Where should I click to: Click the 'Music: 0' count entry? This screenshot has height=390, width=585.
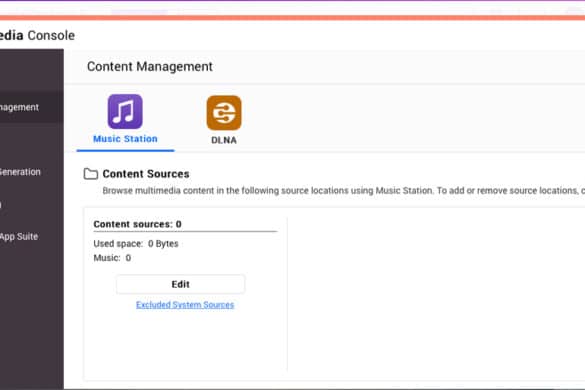pos(112,258)
